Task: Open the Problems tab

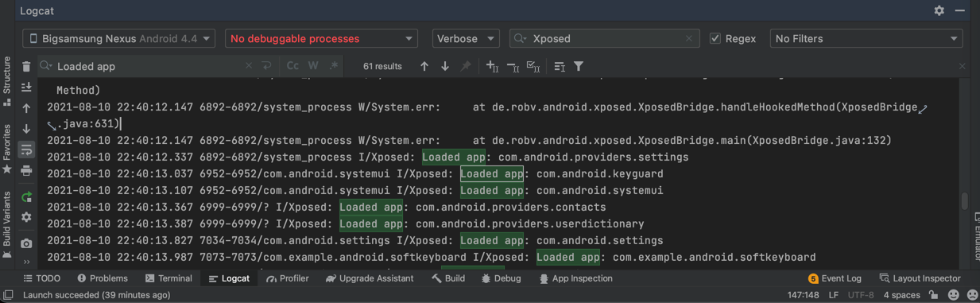Action: [103, 278]
